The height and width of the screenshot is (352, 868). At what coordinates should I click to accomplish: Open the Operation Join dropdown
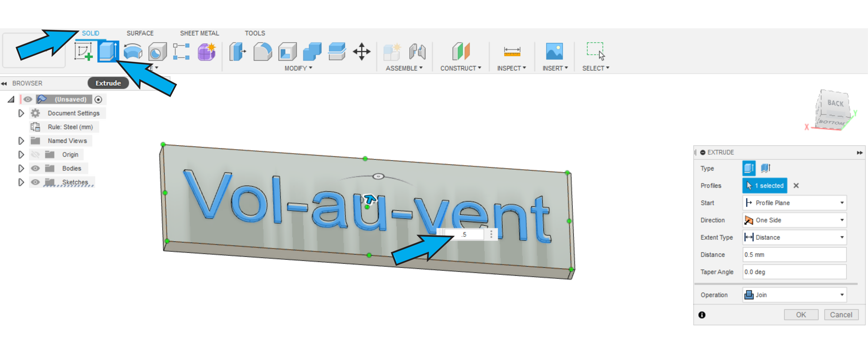pos(795,295)
